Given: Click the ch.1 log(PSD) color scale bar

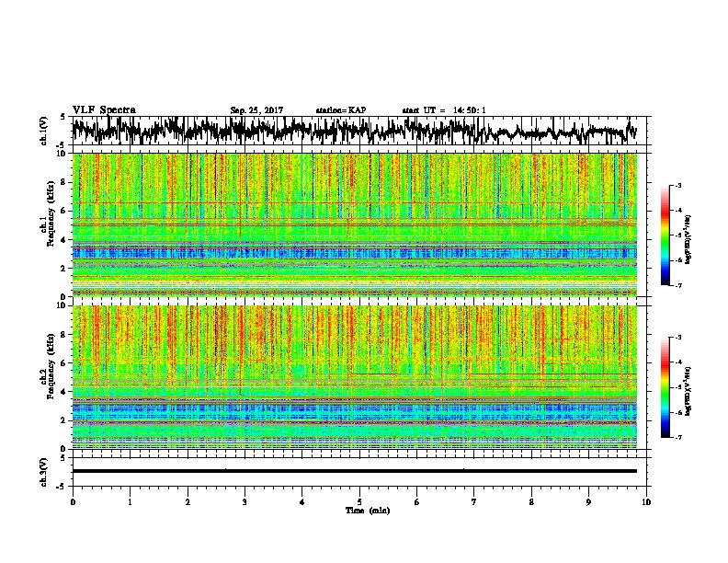Looking at the screenshot, I should point(665,236).
